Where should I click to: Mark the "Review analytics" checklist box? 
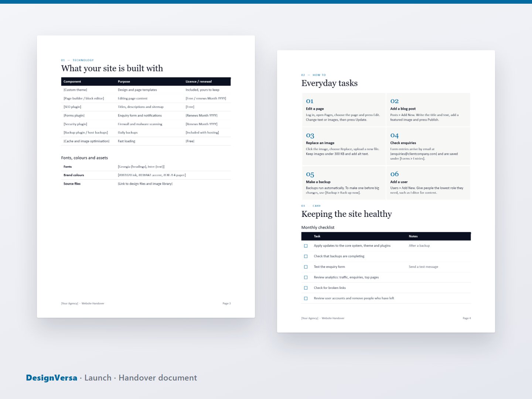pyautogui.click(x=306, y=277)
